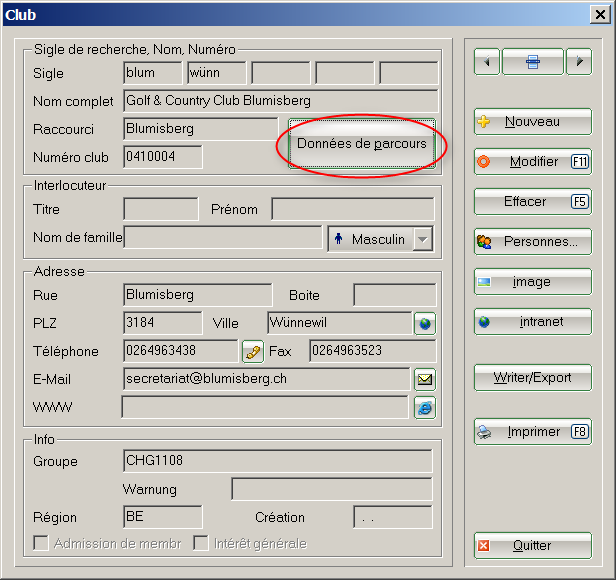Click Modifier F11 button
Viewport: 616px width, 580px height.
pos(533,162)
